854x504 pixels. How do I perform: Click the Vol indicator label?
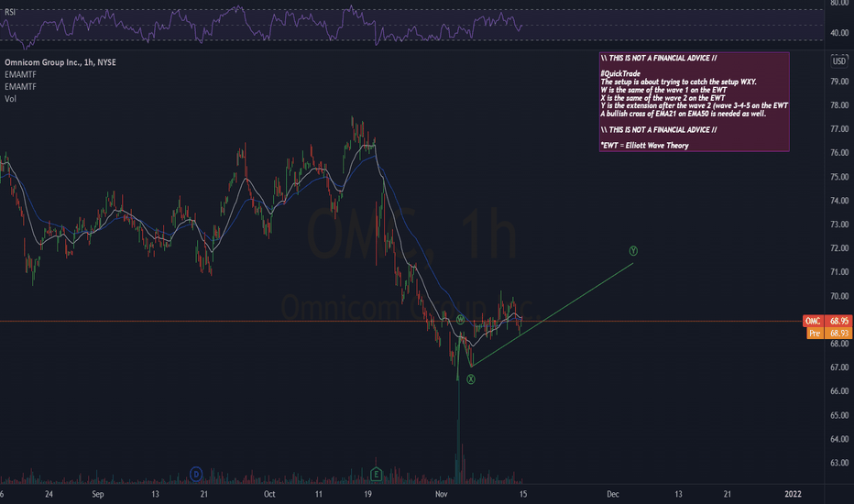(x=10, y=99)
